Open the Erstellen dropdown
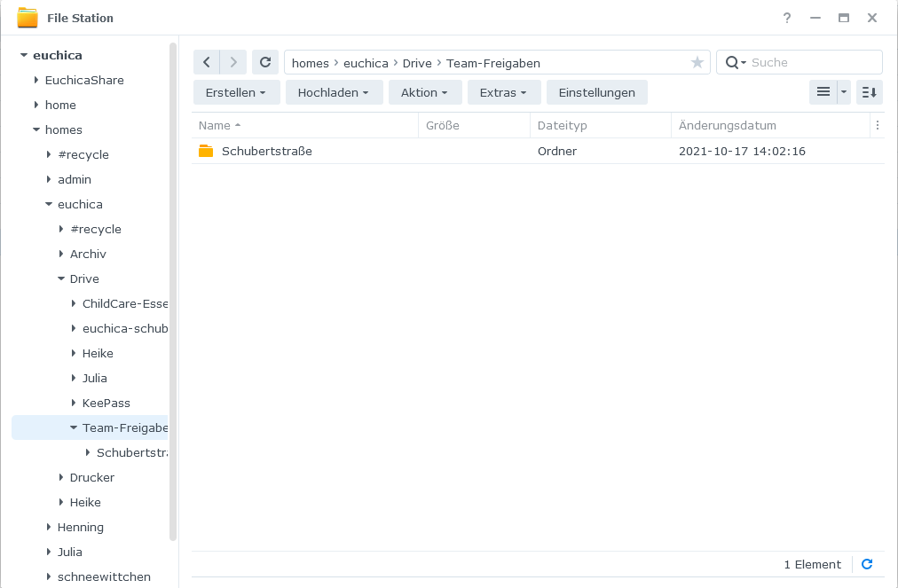 point(236,92)
